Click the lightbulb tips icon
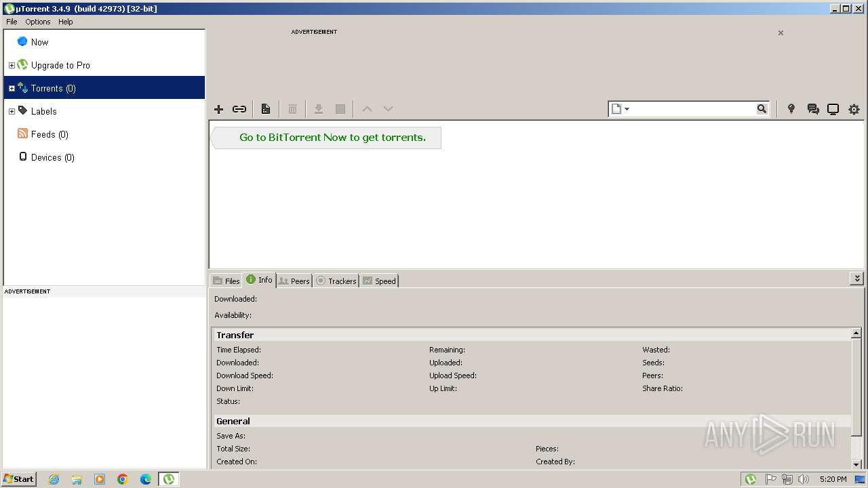The width and height of the screenshot is (868, 488). coord(791,109)
